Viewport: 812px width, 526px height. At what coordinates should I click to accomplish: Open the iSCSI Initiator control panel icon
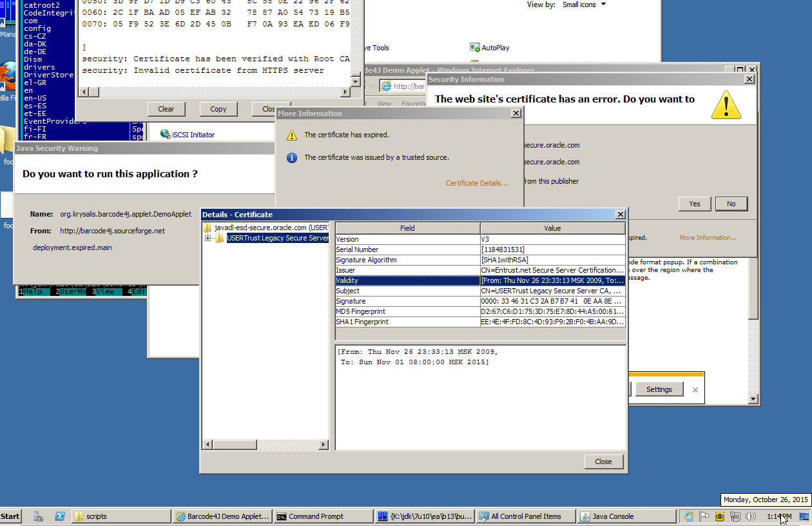coord(193,135)
